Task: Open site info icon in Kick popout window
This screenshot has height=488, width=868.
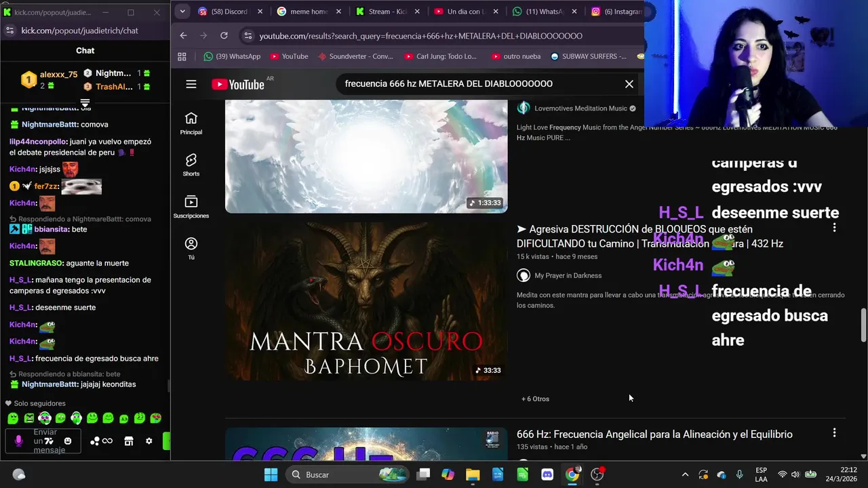Action: point(9,30)
